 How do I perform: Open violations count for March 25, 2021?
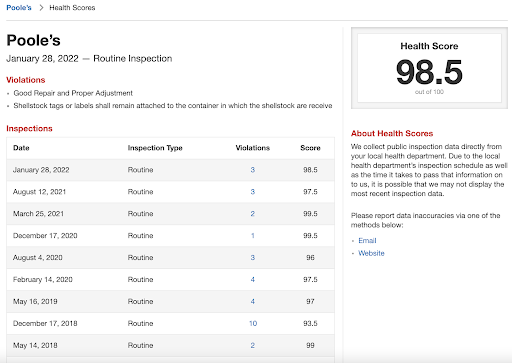[x=253, y=214]
